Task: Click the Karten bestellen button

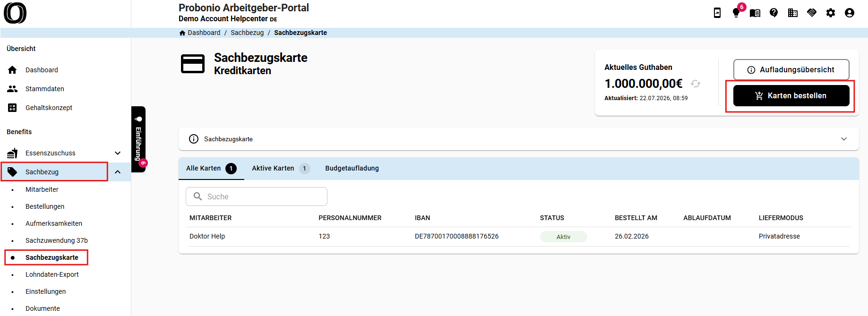Action: click(x=791, y=96)
